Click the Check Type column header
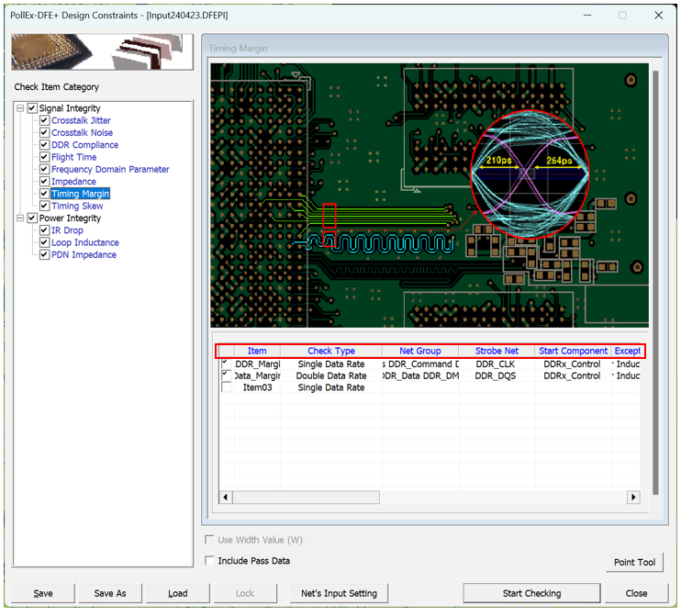 point(330,351)
